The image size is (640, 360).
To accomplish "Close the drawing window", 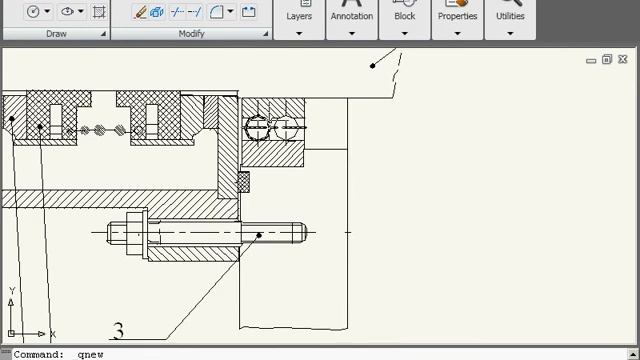I will click(x=622, y=60).
